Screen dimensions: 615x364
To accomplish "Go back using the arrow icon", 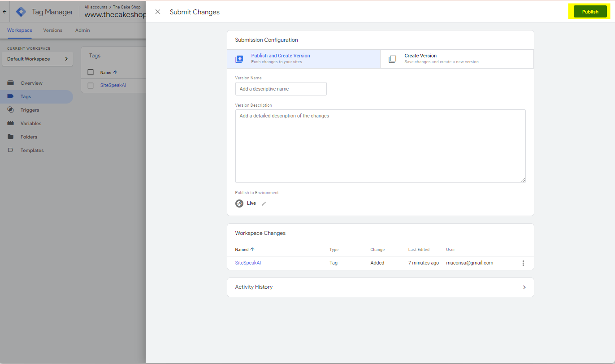I will coord(4,12).
